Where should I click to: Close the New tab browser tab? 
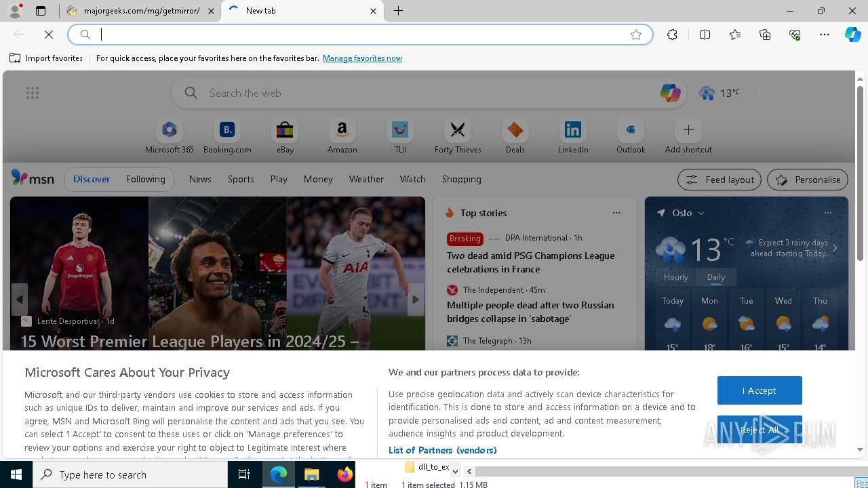pos(373,11)
